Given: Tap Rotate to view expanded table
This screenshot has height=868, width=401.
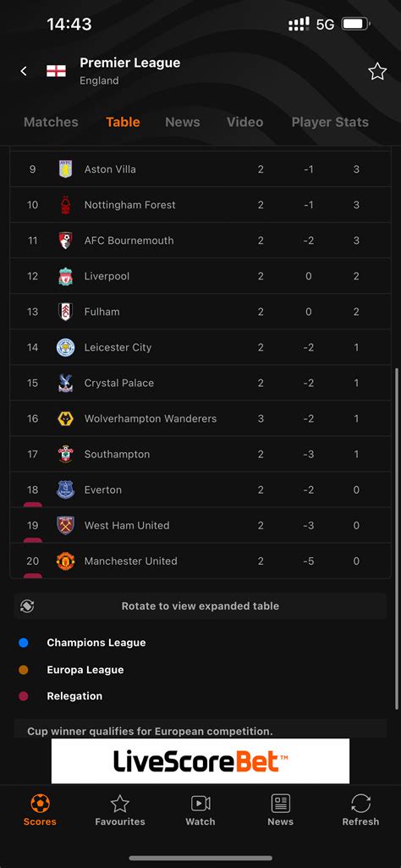Looking at the screenshot, I should (x=200, y=606).
